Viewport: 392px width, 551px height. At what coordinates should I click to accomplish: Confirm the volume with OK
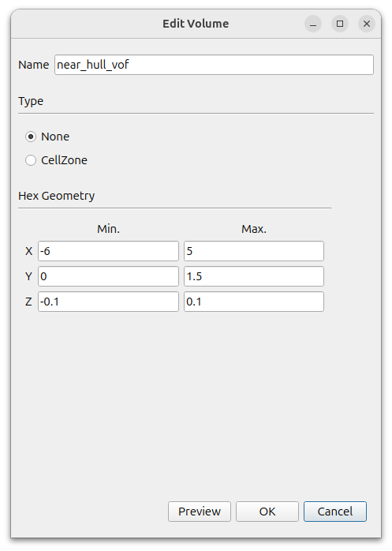coord(267,512)
